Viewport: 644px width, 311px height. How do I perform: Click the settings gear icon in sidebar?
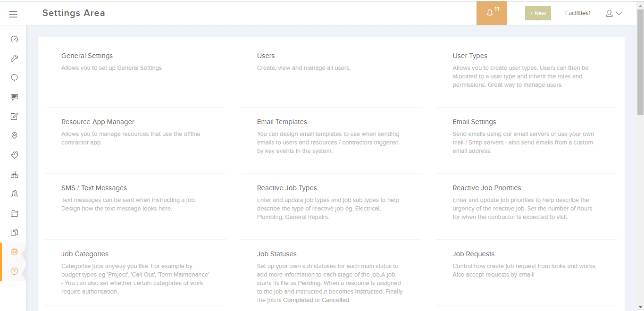click(x=14, y=252)
